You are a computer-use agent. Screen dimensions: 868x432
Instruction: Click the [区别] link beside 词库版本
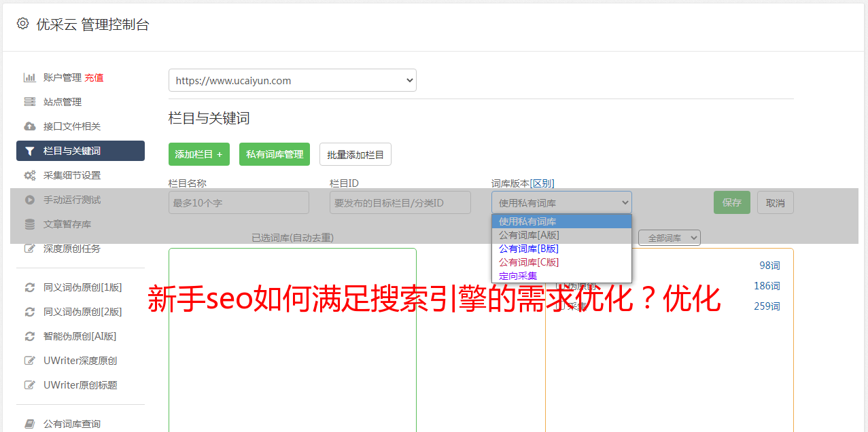[542, 183]
